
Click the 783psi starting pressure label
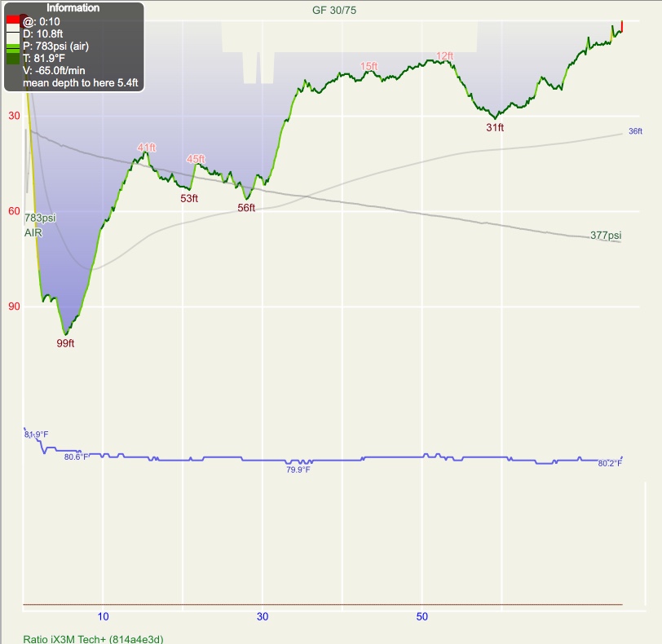40,218
